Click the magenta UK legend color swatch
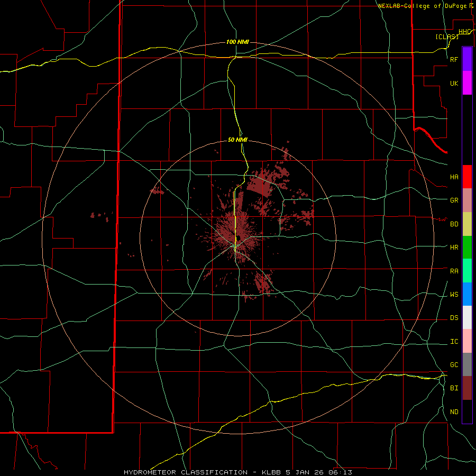Screen dimensions: 476x476 [x=467, y=83]
